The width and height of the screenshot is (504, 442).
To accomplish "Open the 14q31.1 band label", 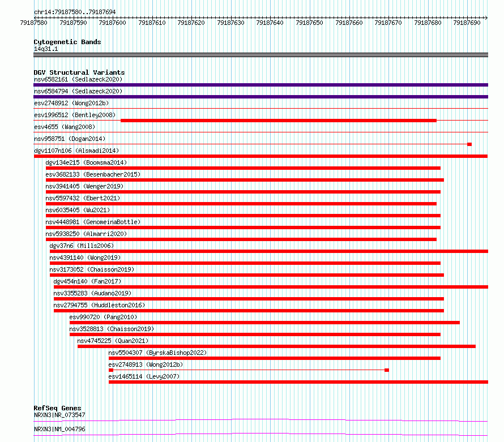I will 46,49.
